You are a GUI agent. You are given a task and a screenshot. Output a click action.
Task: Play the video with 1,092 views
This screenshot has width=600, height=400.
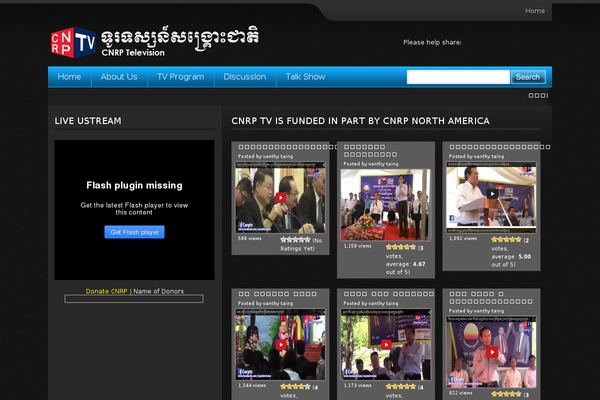tap(491, 198)
